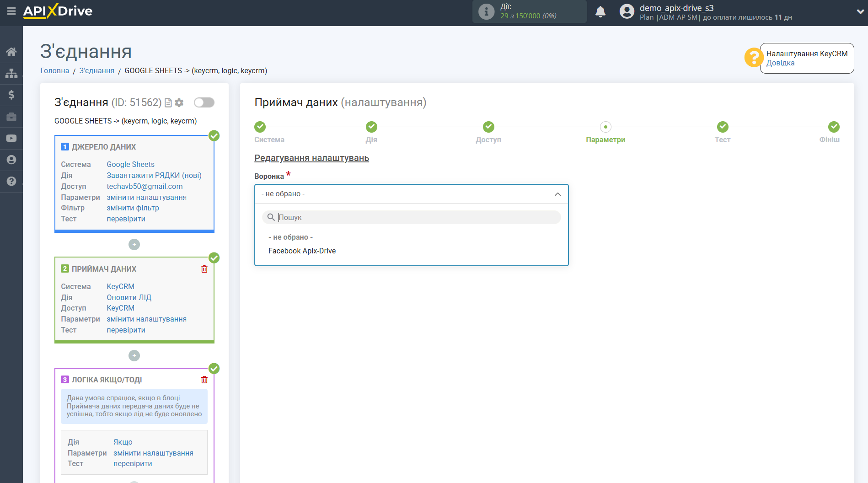Go to the Параметри step
This screenshot has width=868, height=483.
(x=605, y=127)
